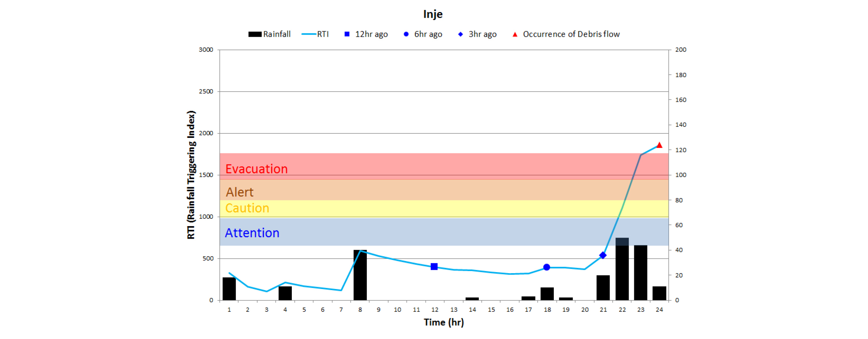Click the red triangle icon in legend
The height and width of the screenshot is (339, 868).
(x=515, y=35)
